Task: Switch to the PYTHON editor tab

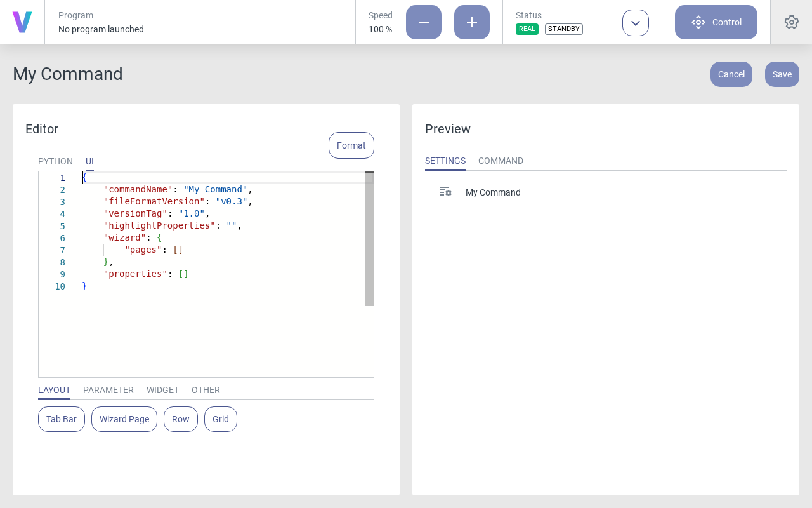Action: [x=55, y=161]
